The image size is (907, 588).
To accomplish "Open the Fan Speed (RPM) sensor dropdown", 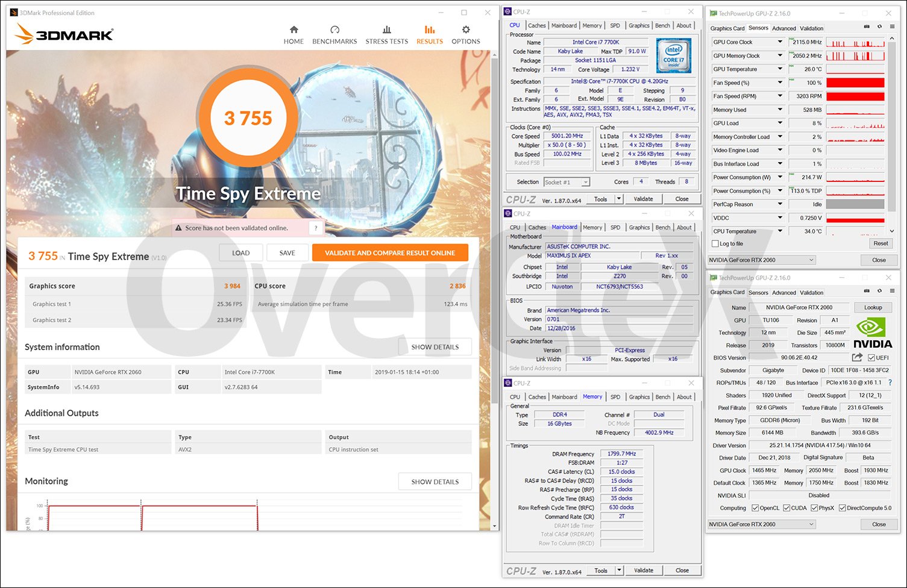I will pyautogui.click(x=780, y=96).
